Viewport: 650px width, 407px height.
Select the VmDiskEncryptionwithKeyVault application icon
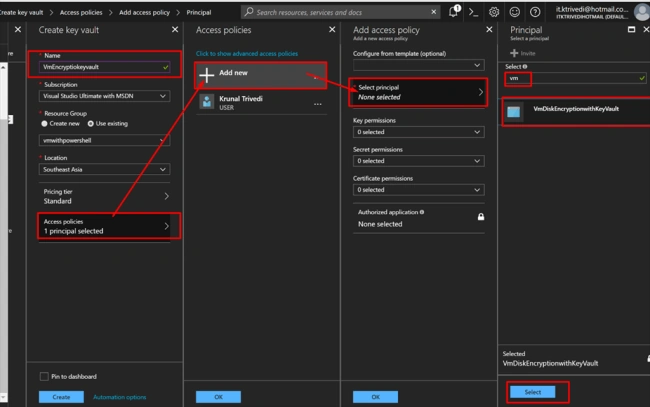pos(514,111)
